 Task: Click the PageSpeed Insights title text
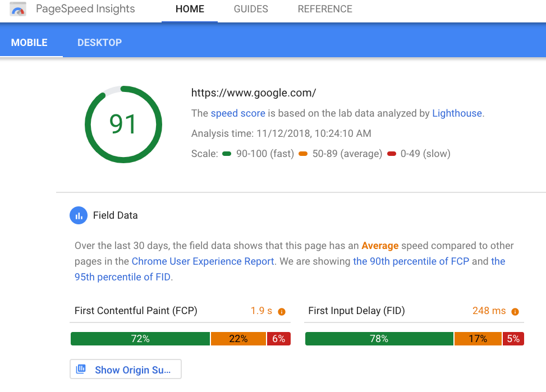(x=85, y=9)
